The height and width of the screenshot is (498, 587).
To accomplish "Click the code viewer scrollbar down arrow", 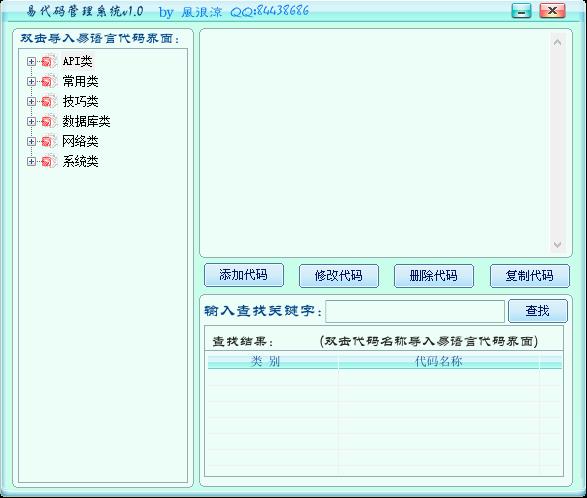I will click(x=557, y=245).
